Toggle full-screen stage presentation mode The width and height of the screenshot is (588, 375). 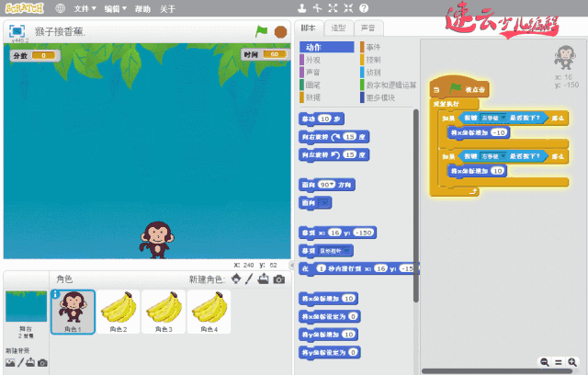click(x=17, y=30)
